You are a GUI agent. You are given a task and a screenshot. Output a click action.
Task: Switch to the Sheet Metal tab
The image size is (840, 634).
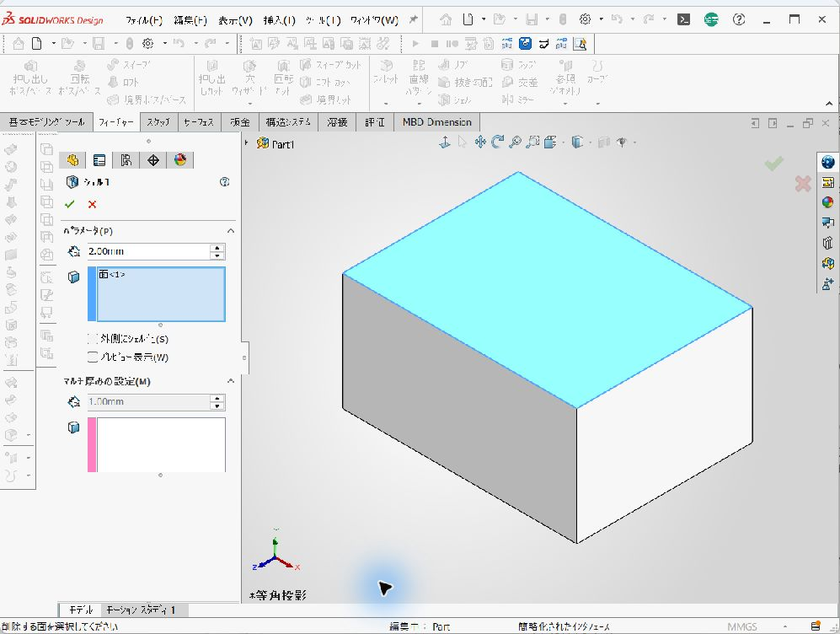click(240, 122)
